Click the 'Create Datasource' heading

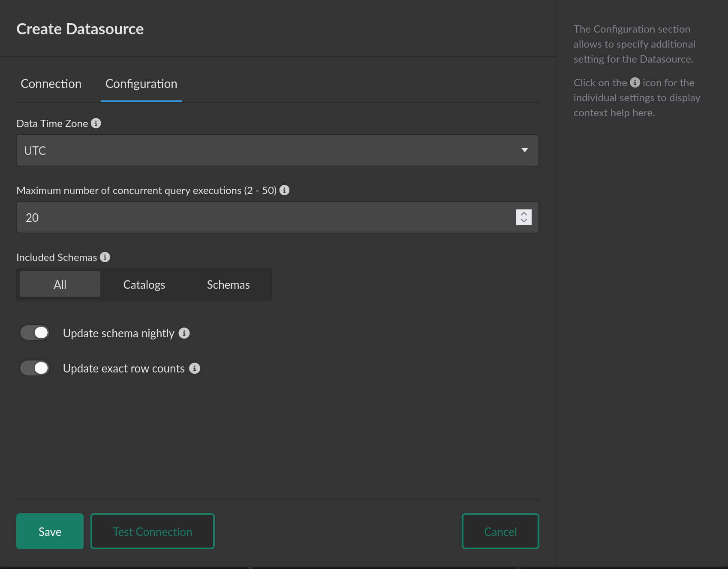[80, 29]
